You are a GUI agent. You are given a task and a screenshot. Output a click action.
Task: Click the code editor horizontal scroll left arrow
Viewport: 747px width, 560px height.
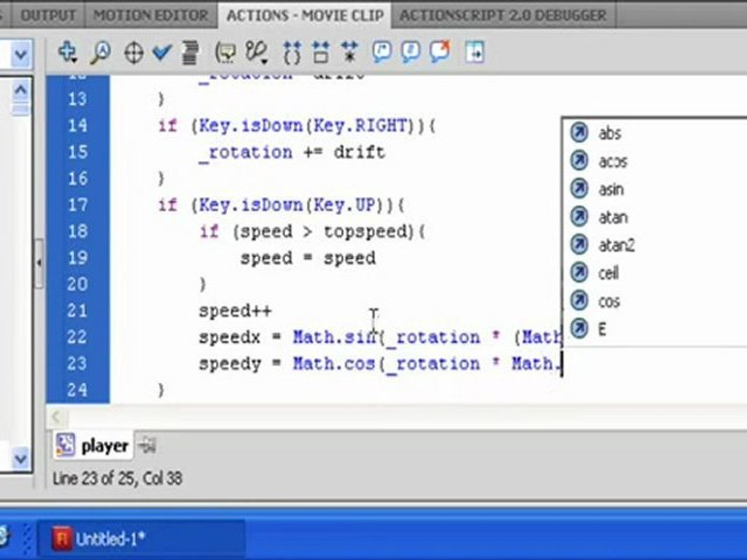(57, 417)
